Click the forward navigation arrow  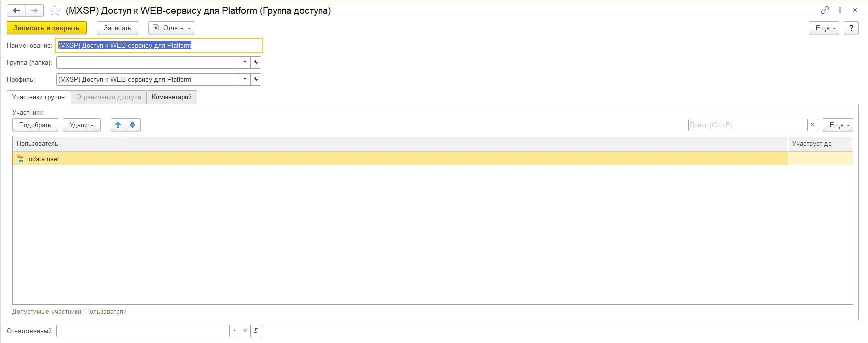(x=34, y=10)
